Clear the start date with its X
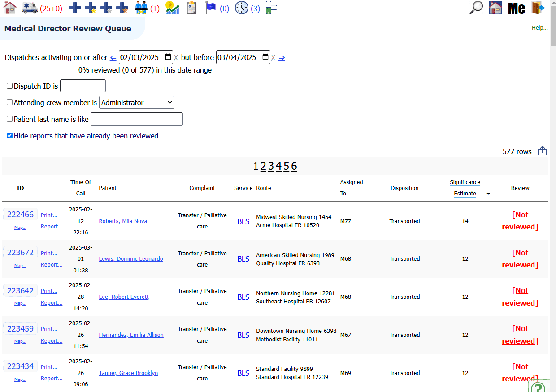 click(176, 58)
